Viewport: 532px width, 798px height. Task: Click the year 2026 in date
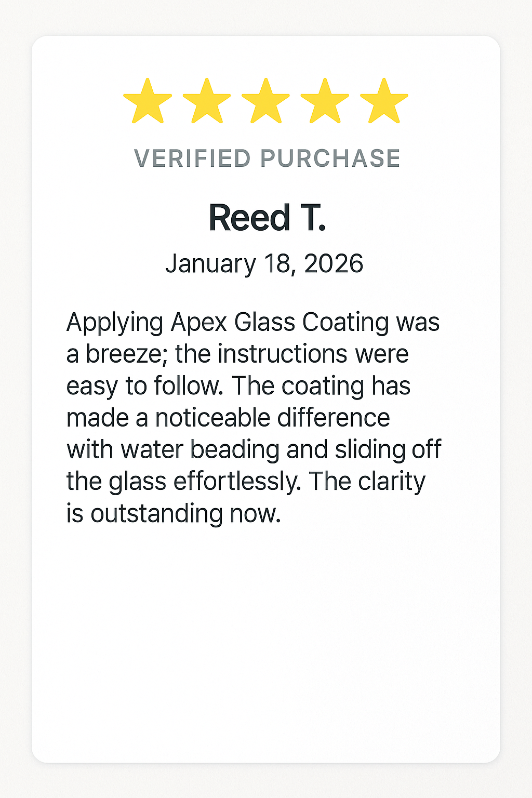[x=334, y=264]
